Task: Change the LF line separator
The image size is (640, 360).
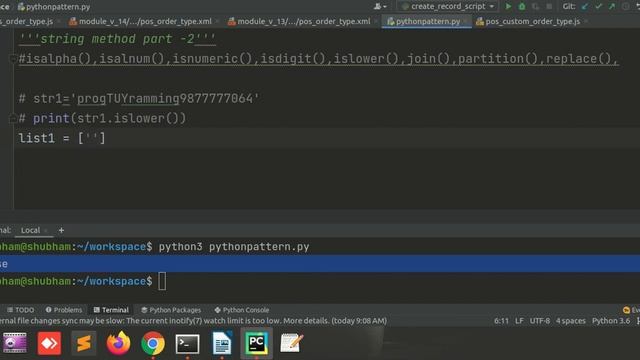Action: pos(519,321)
